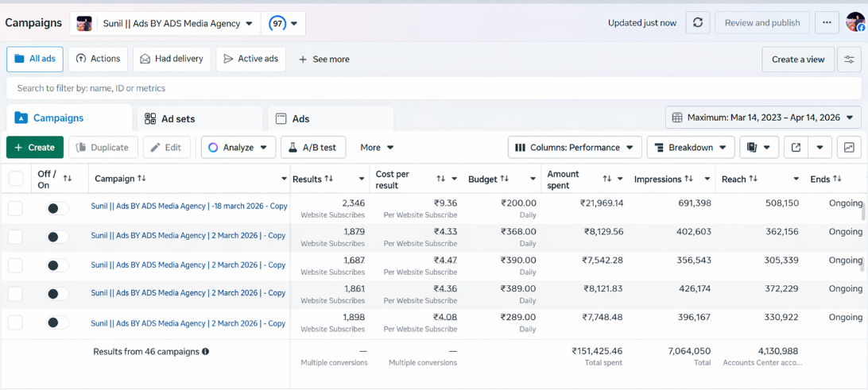Select the Actions view
Screen dimensions: 868x390
98,60
